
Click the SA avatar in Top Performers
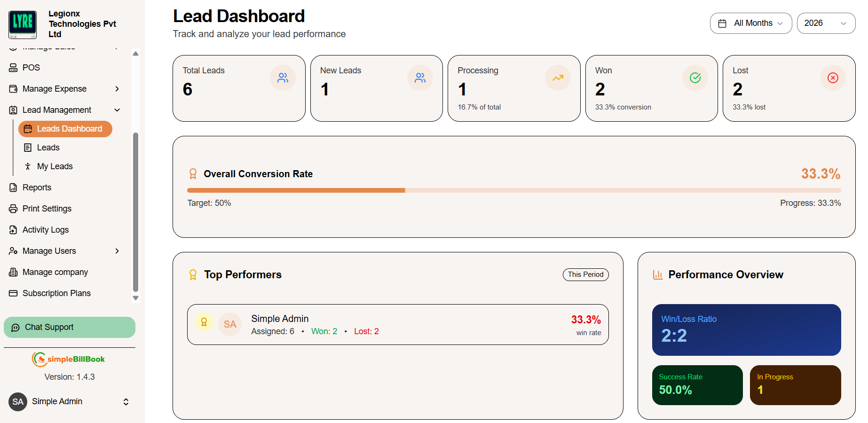click(230, 324)
